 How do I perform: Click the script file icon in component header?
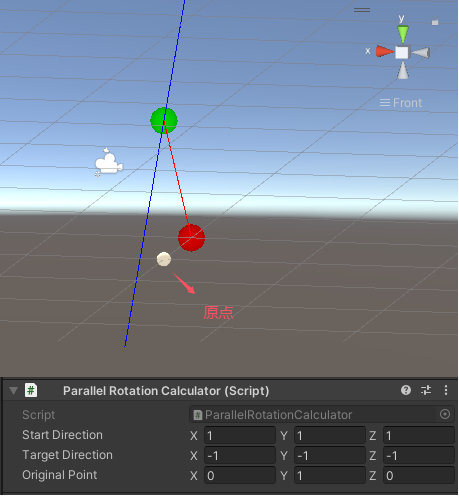coord(31,390)
